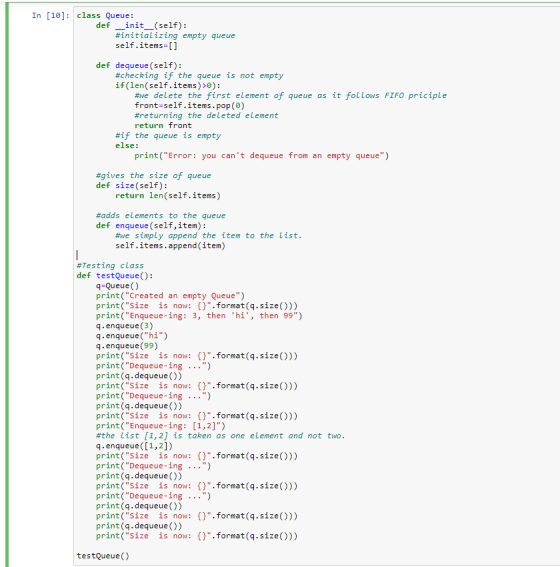Click the '#adds elements to the queue' comment
Screen dimensions: 560x567
point(161,216)
